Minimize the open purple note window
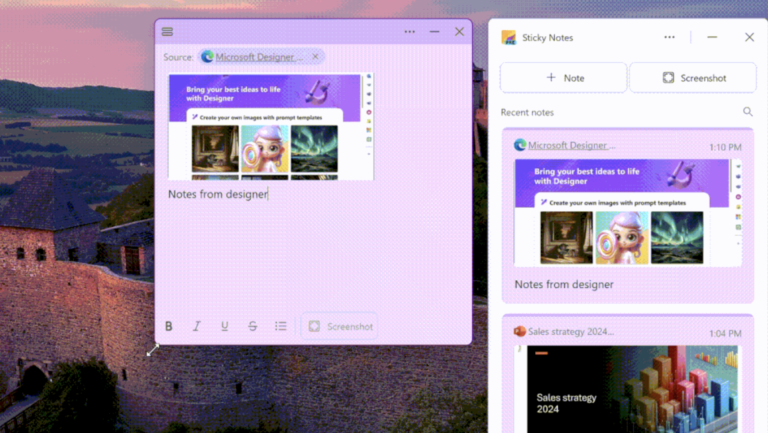The image size is (768, 433). pyautogui.click(x=434, y=32)
